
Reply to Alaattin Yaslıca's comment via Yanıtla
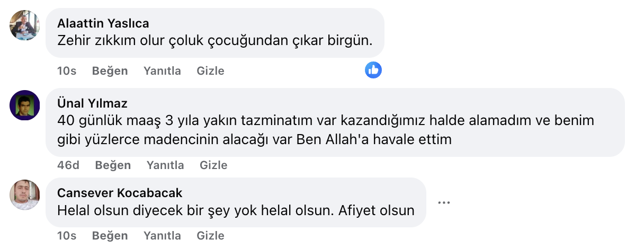(x=162, y=71)
